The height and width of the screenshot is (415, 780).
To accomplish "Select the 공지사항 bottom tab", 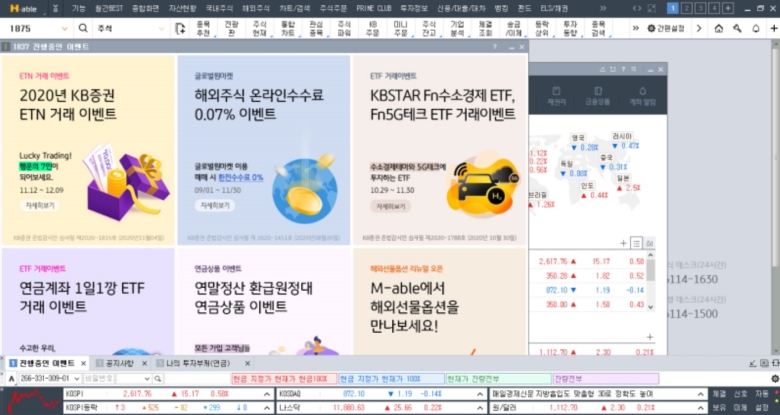I will [120, 363].
